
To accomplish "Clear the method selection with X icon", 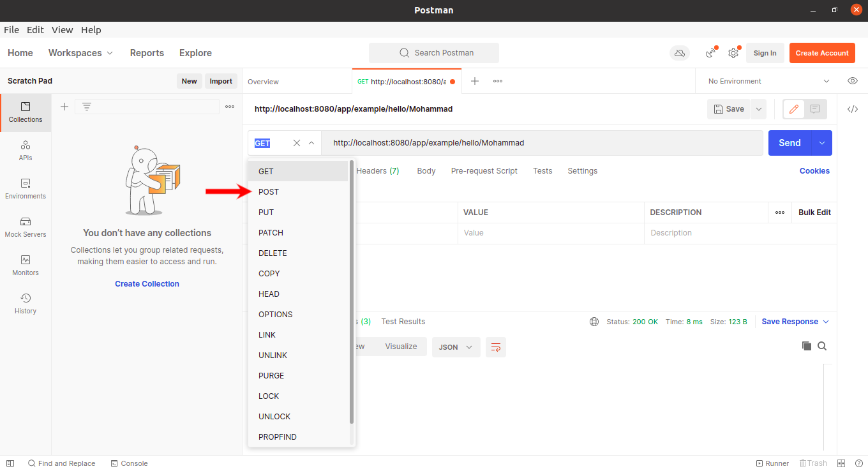I will tap(297, 143).
